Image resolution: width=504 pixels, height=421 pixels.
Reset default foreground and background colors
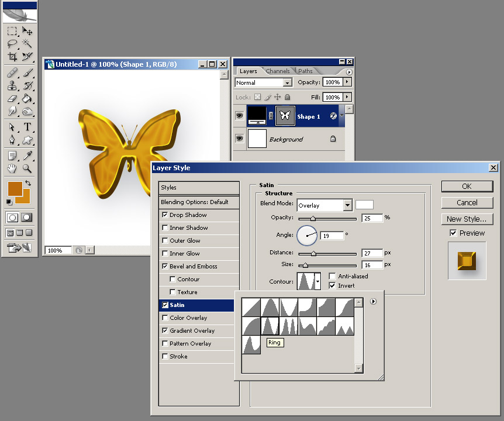point(9,202)
